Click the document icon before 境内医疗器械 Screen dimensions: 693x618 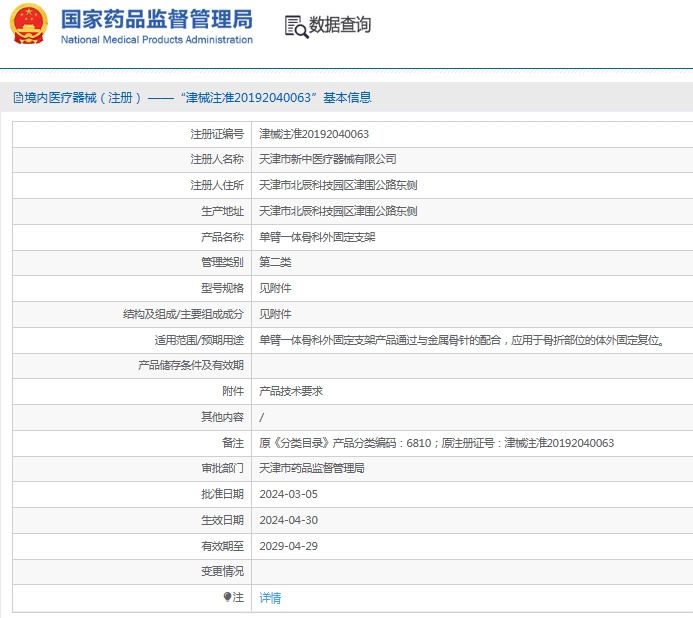pyautogui.click(x=18, y=98)
